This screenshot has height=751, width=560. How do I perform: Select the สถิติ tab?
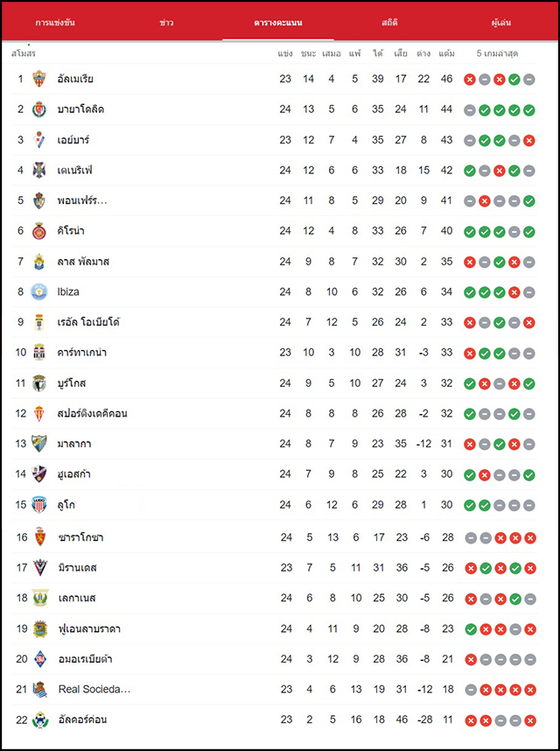(x=389, y=23)
